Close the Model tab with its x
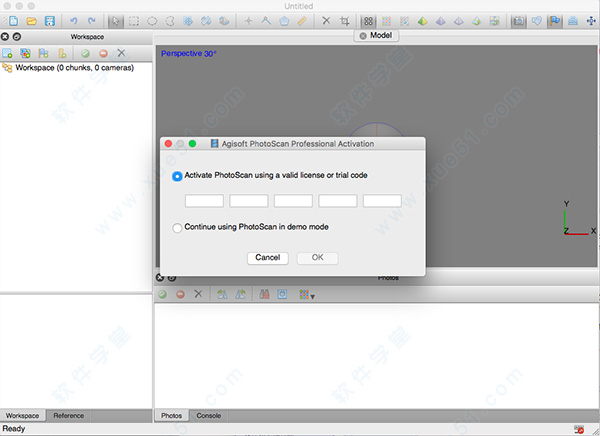This screenshot has width=600, height=436. tap(363, 36)
